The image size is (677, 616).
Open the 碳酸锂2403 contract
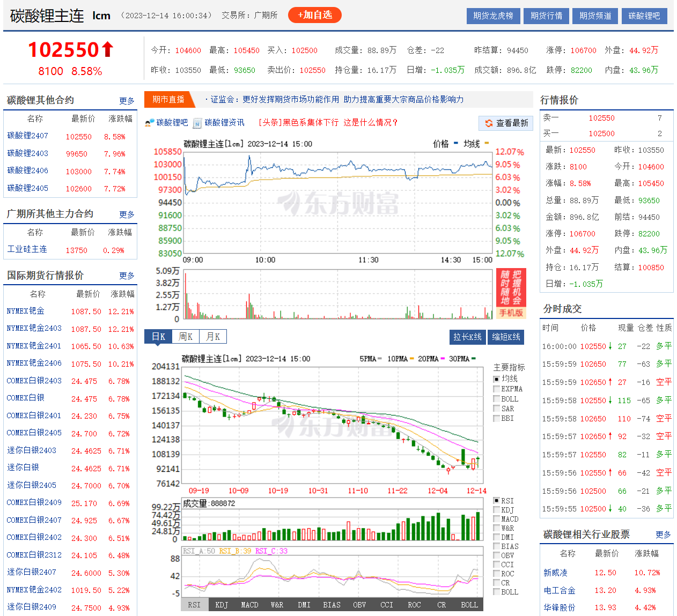click(x=28, y=153)
